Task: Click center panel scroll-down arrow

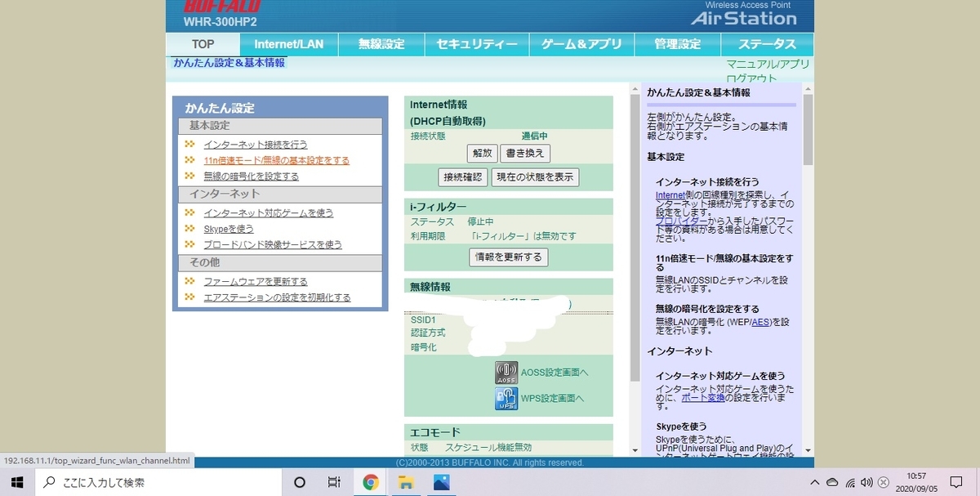Action: point(634,450)
